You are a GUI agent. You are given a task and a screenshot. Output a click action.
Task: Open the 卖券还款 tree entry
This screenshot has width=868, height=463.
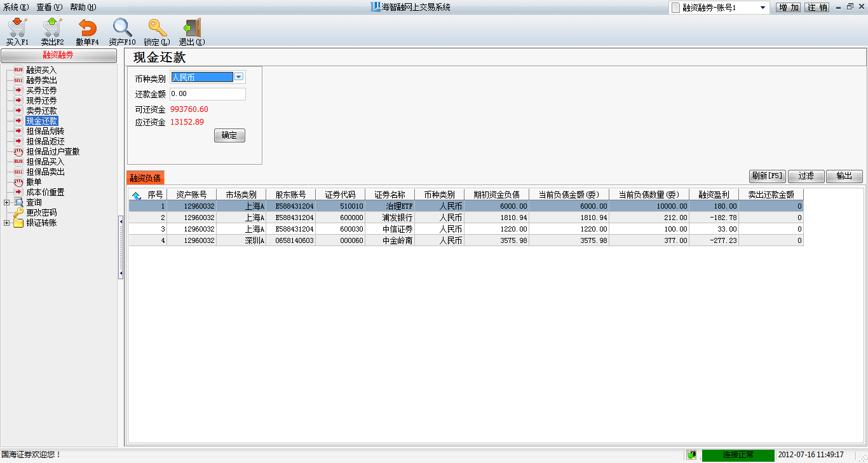point(41,111)
